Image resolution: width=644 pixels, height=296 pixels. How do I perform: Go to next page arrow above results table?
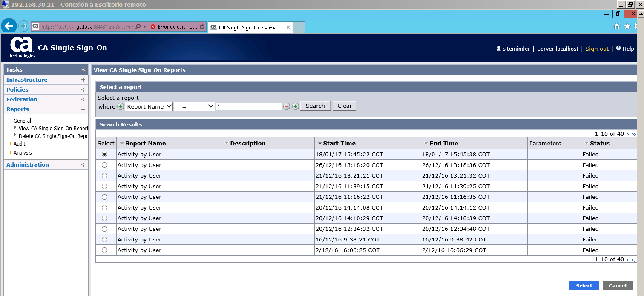pyautogui.click(x=628, y=134)
